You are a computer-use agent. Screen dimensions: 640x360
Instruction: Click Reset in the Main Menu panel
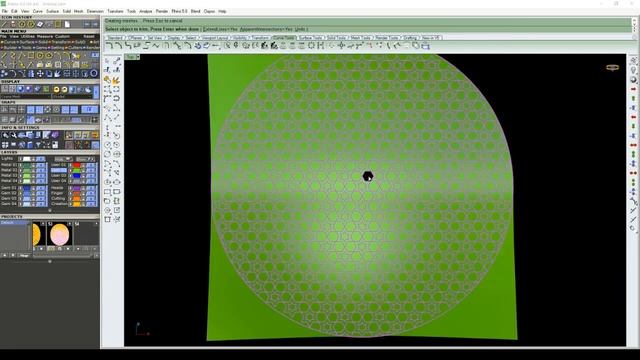89,37
